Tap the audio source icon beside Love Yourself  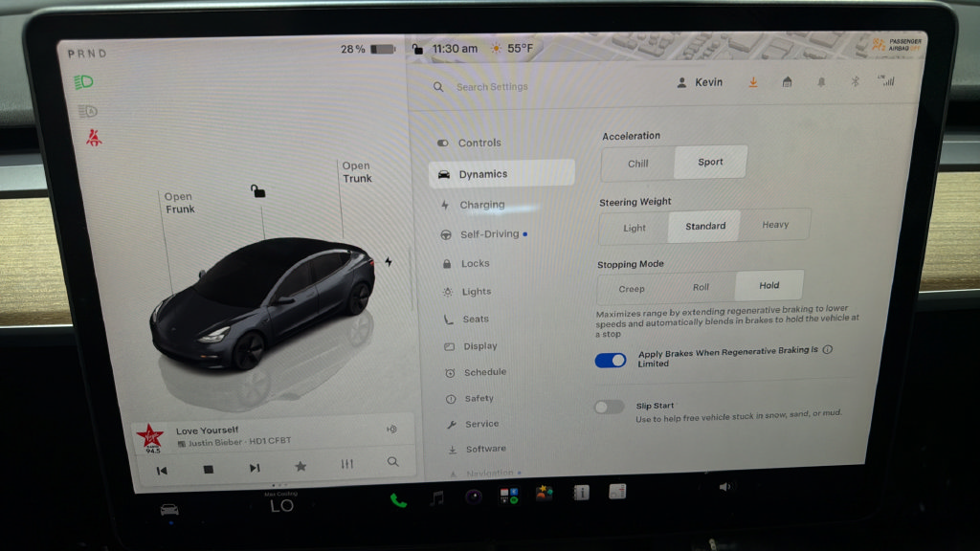click(391, 430)
